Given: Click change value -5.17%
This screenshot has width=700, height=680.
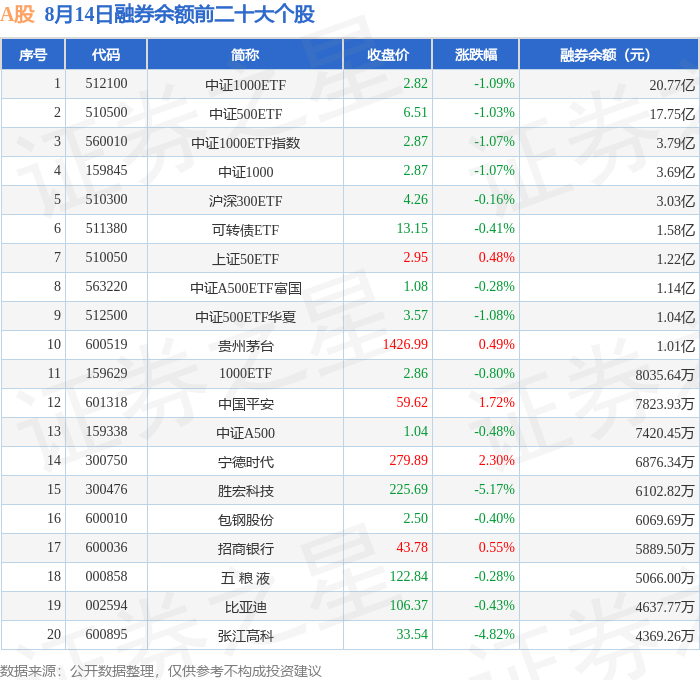Looking at the screenshot, I should click(x=494, y=489).
